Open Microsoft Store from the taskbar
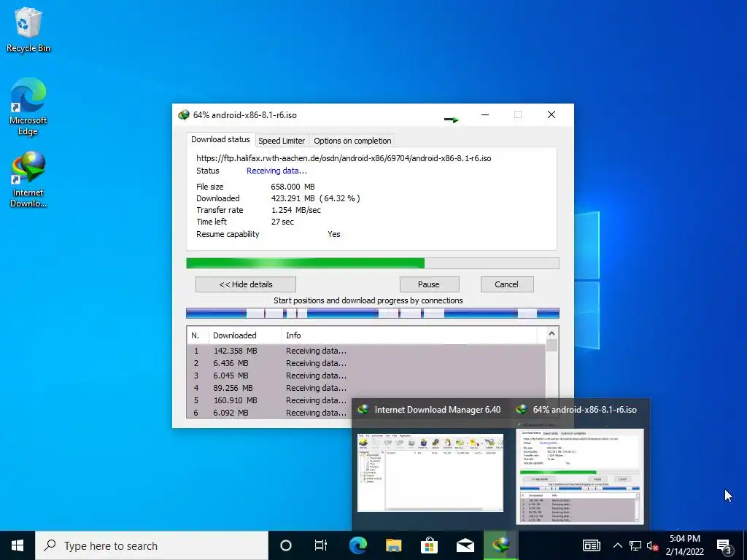The height and width of the screenshot is (560, 747). click(x=429, y=545)
